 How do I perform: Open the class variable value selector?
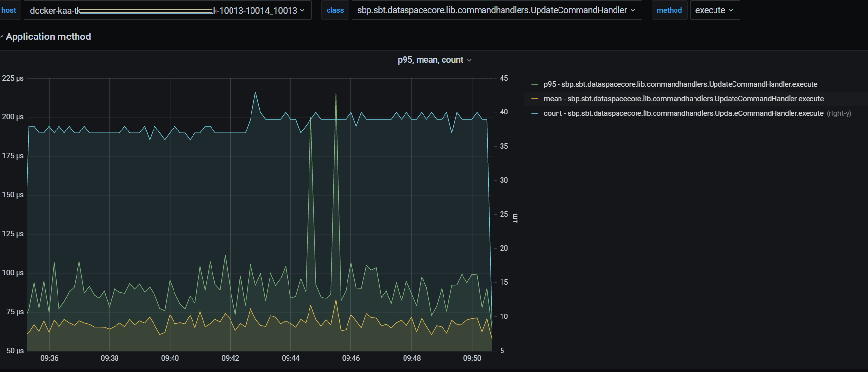[x=492, y=10]
